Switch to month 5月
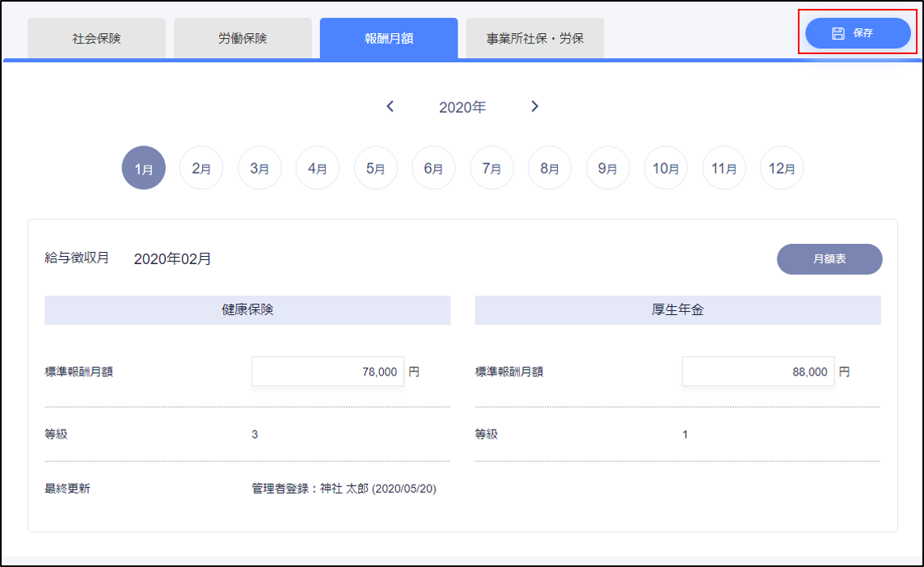 pos(376,168)
